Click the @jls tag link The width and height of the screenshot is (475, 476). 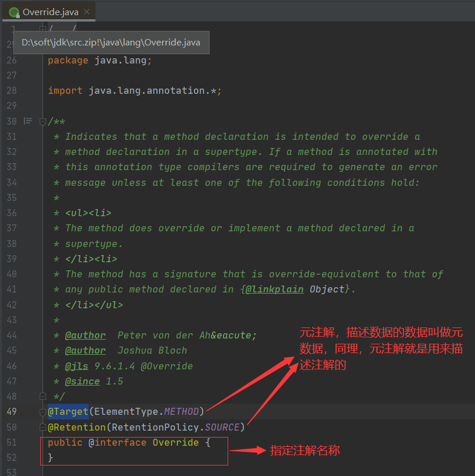(x=77, y=365)
